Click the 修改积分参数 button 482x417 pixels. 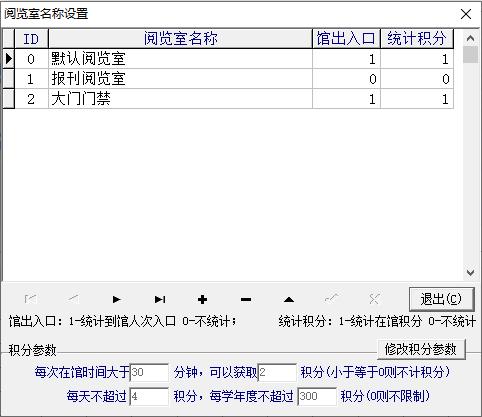421,349
